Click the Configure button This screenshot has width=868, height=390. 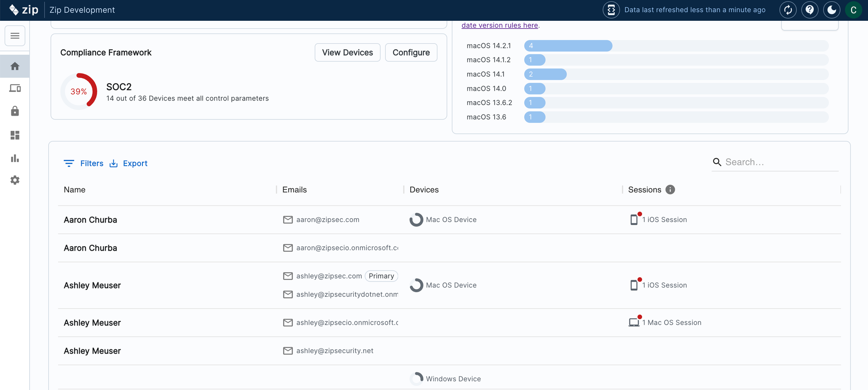click(411, 53)
